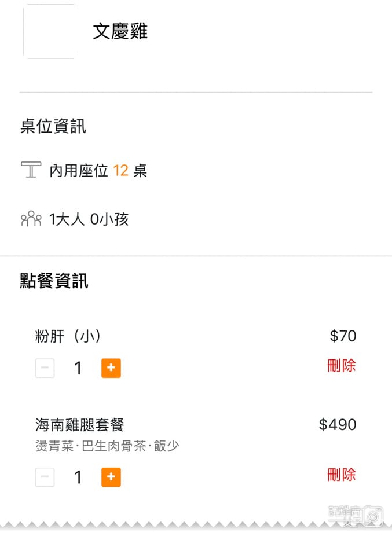Viewport: 392px width, 540px height.
Task: Select the restaurant name 文慶雞
Action: point(120,32)
